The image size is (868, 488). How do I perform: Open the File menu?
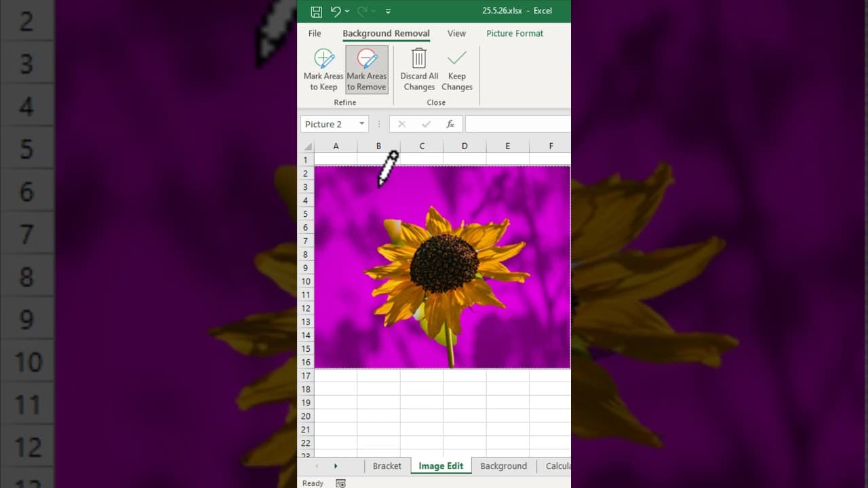pos(315,33)
